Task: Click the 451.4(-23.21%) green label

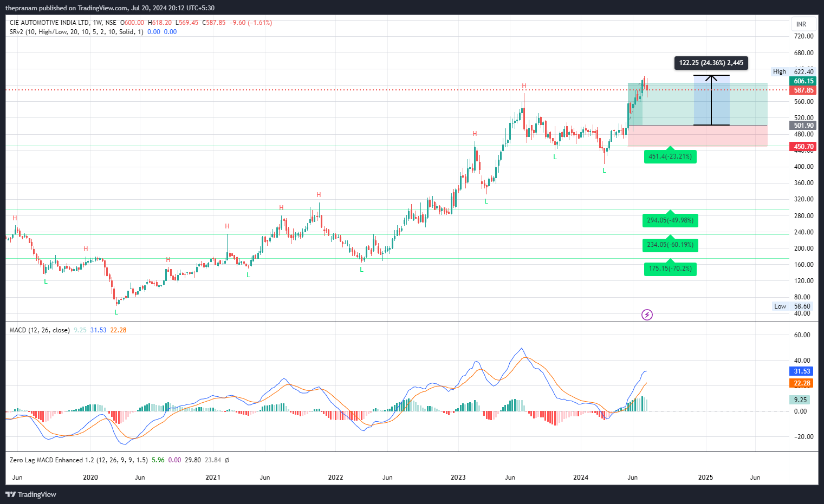Action: point(670,156)
